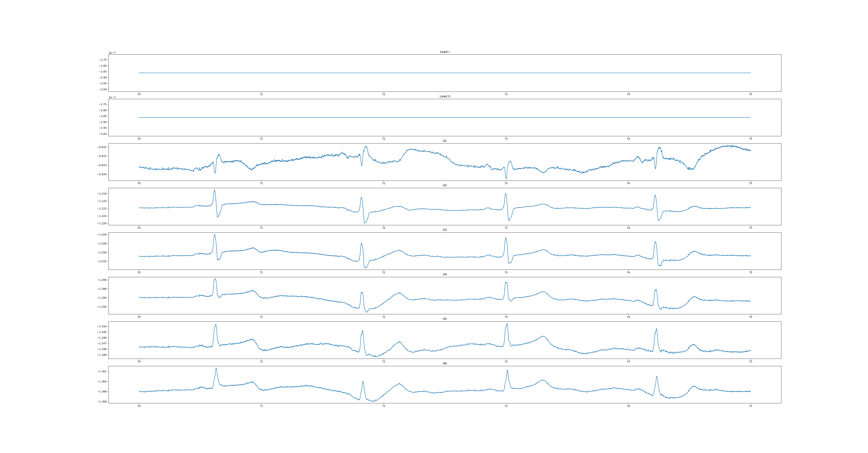Click the 70 x-axis tick under Lead I plot
The image size is (868, 453).
[x=139, y=94]
